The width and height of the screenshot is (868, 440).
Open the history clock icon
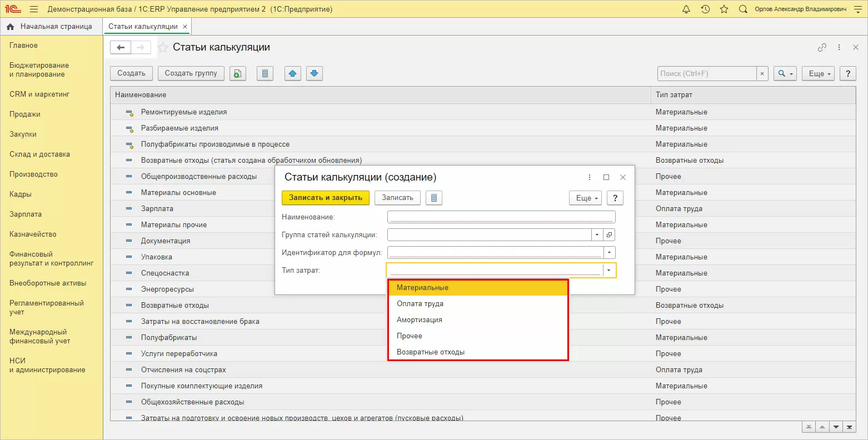705,9
